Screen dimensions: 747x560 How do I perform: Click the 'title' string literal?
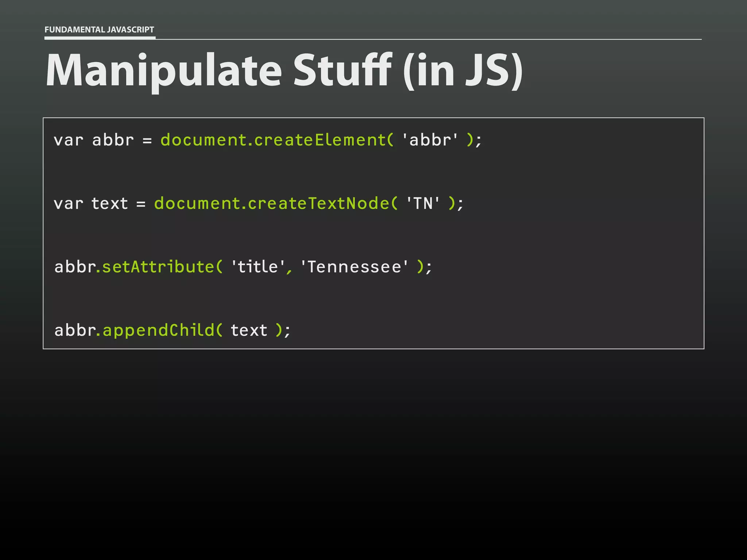(x=258, y=267)
